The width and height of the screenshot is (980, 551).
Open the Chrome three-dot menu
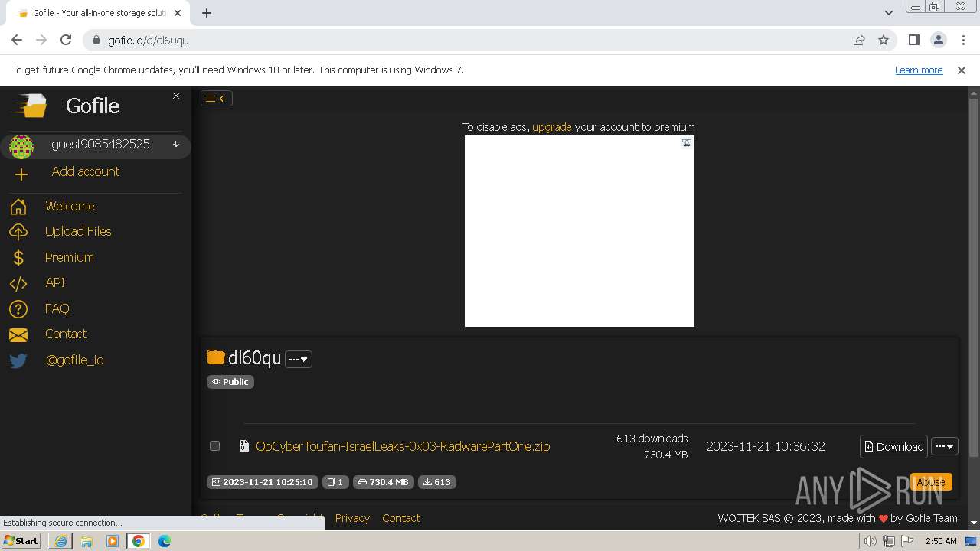(x=962, y=40)
